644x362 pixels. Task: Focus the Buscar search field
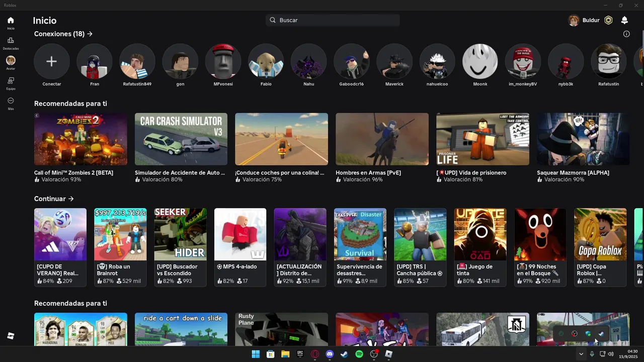point(333,20)
